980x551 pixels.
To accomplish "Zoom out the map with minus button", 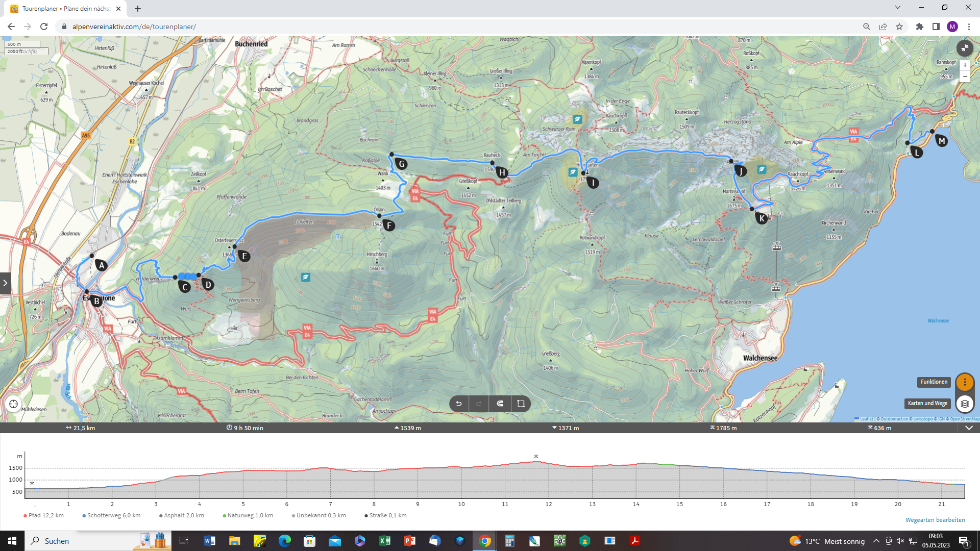I will pyautogui.click(x=965, y=77).
